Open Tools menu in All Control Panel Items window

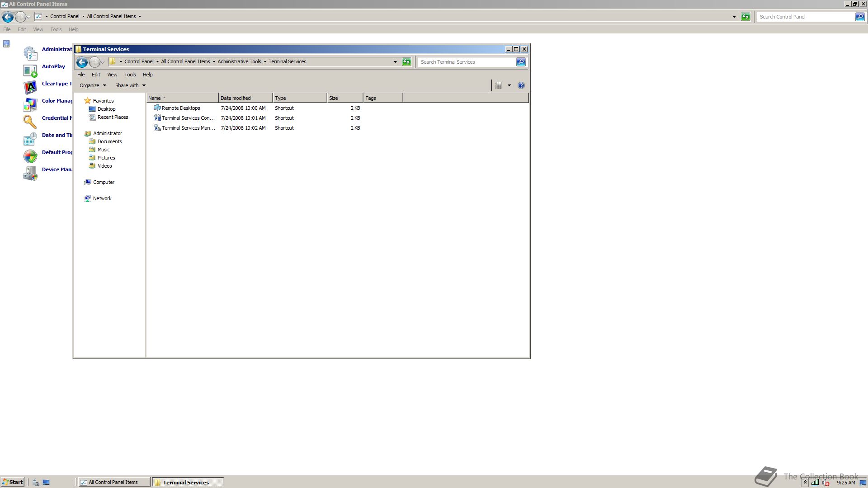[x=56, y=29]
